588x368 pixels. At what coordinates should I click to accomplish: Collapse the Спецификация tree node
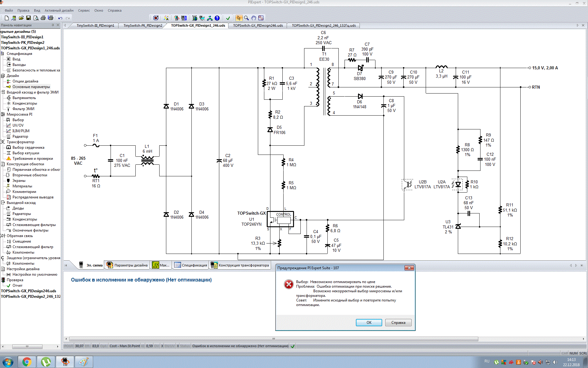pyautogui.click(x=3, y=54)
